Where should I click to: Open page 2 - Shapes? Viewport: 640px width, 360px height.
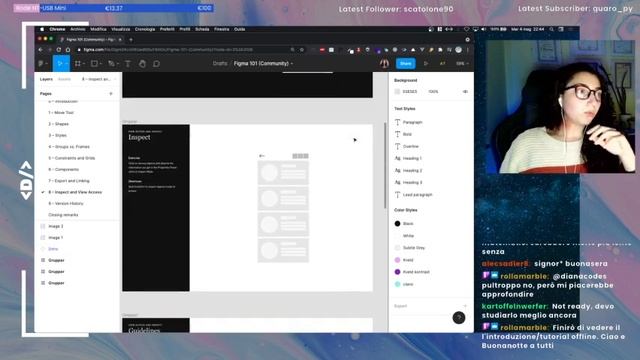point(59,124)
